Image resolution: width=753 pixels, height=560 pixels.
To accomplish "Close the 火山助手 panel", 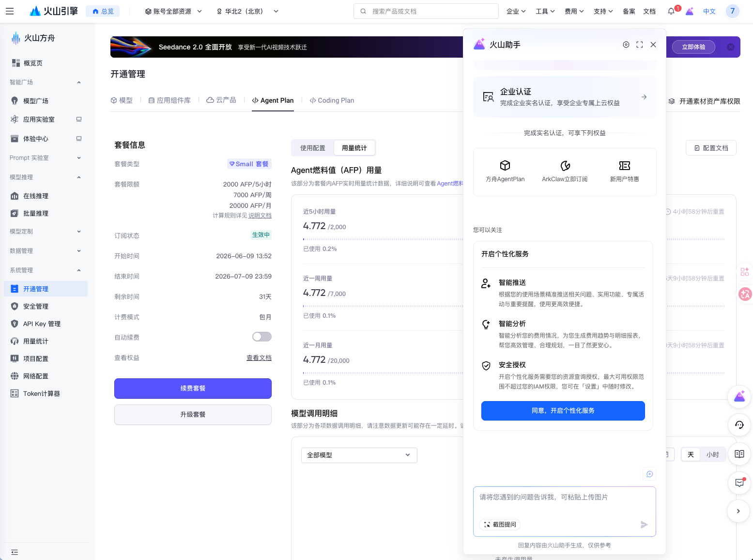I will (653, 45).
